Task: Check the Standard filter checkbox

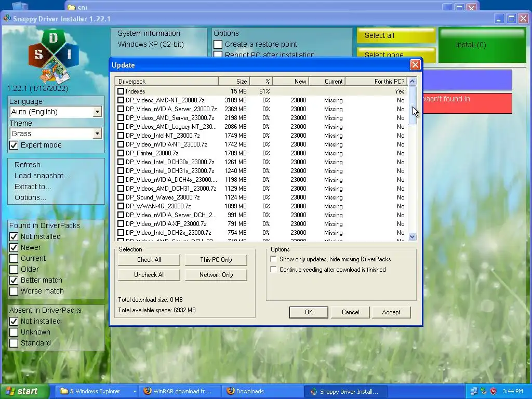Action: (14, 343)
